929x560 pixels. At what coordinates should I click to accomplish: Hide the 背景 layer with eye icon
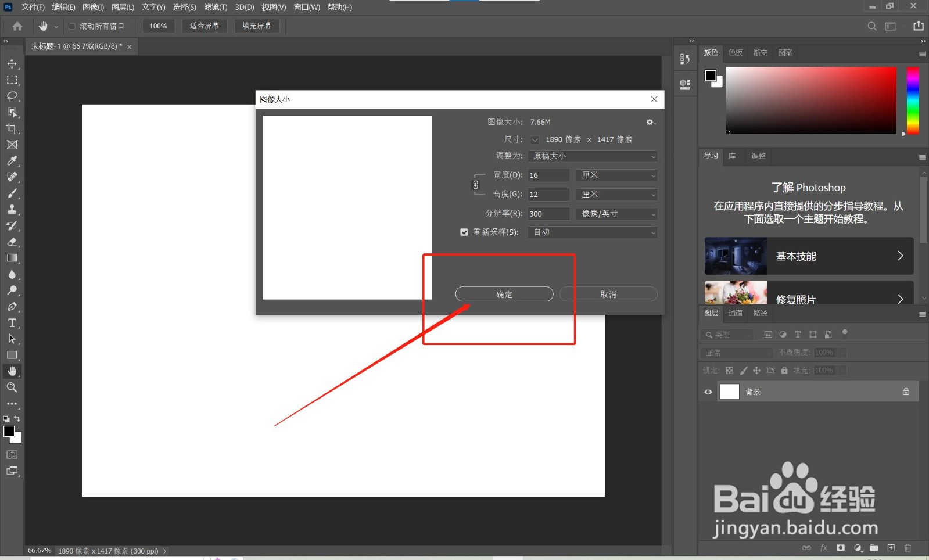pyautogui.click(x=708, y=392)
